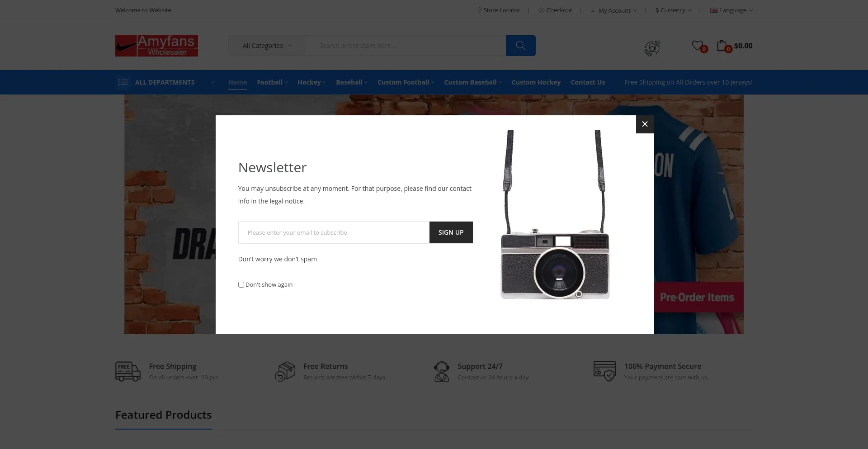Click the Store Locator pin icon
This screenshot has width=868, height=449.
[x=479, y=10]
